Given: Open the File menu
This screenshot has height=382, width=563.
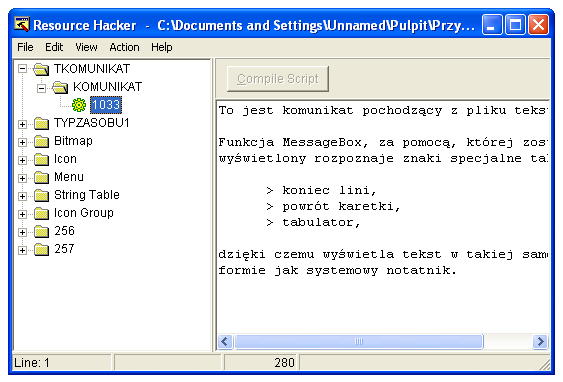Looking at the screenshot, I should (25, 47).
